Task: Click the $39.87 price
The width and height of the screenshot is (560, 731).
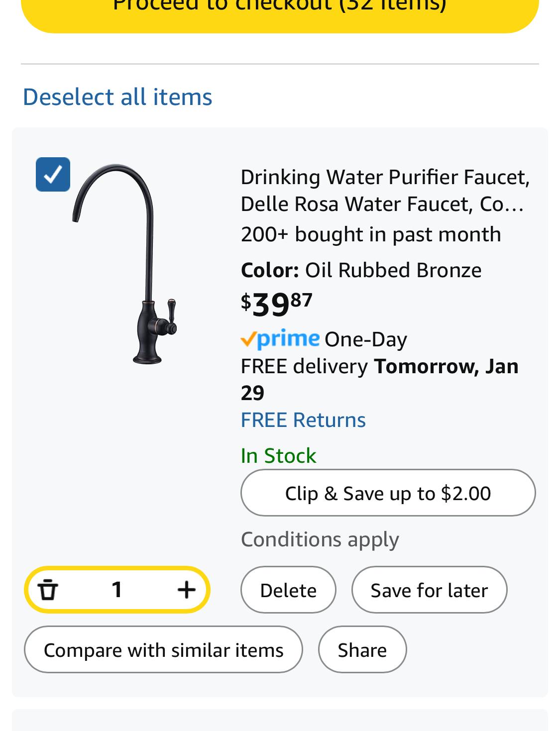Action: (x=277, y=304)
